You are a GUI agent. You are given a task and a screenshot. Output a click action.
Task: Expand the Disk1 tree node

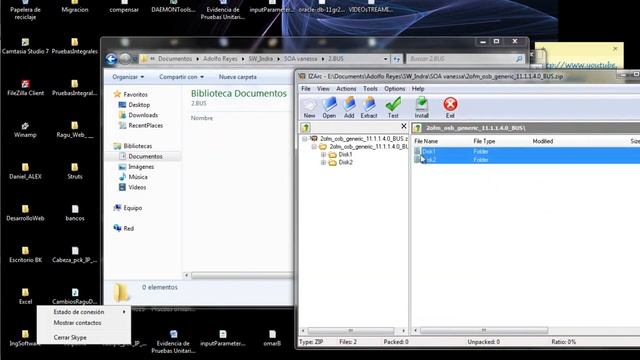(323, 155)
